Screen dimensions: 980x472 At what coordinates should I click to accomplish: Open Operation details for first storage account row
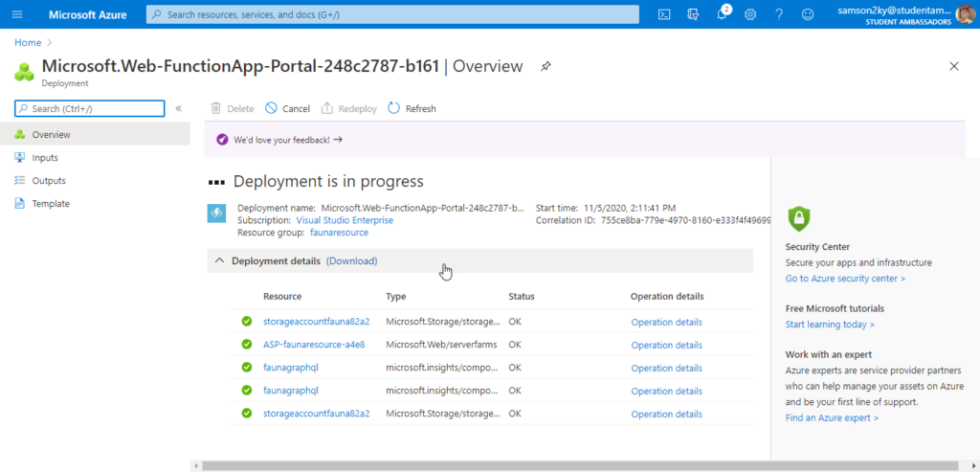tap(666, 322)
